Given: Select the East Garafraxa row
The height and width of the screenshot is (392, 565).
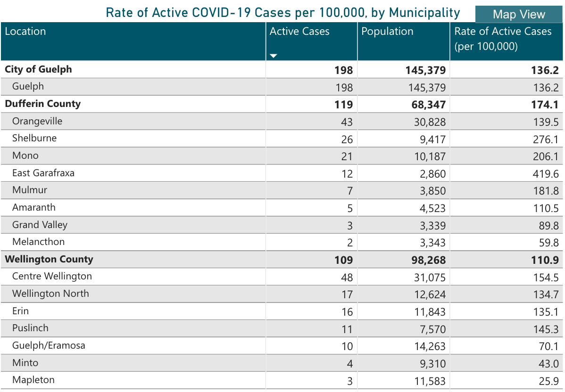Looking at the screenshot, I should [x=43, y=173].
